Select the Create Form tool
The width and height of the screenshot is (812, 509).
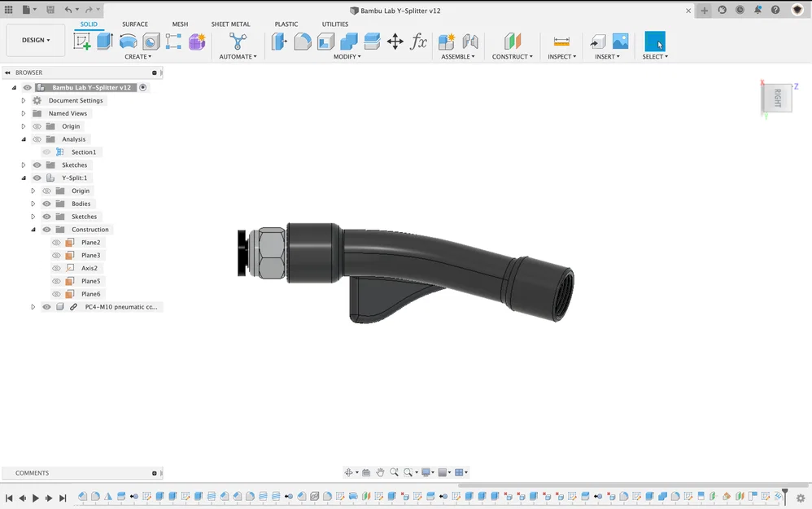(197, 42)
